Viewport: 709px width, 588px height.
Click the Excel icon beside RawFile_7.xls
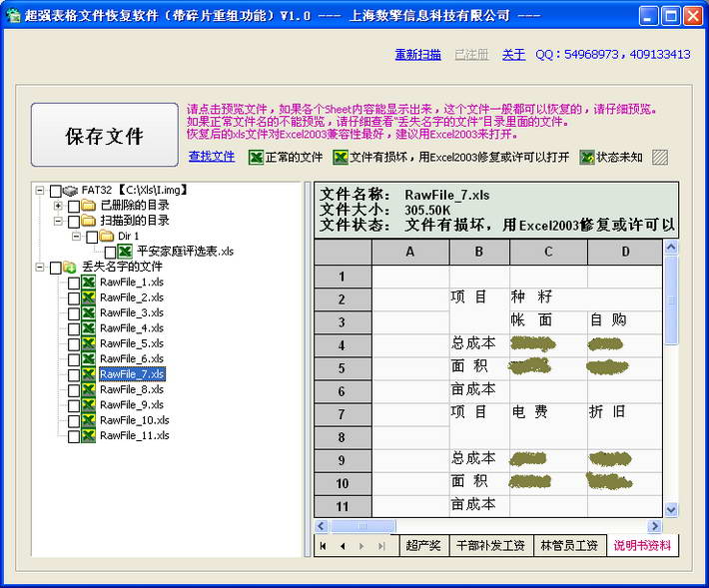(88, 374)
